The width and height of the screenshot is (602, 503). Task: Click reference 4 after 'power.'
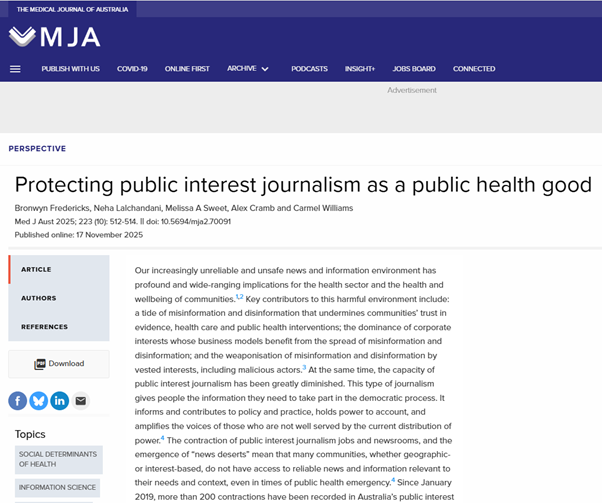pyautogui.click(x=162, y=438)
